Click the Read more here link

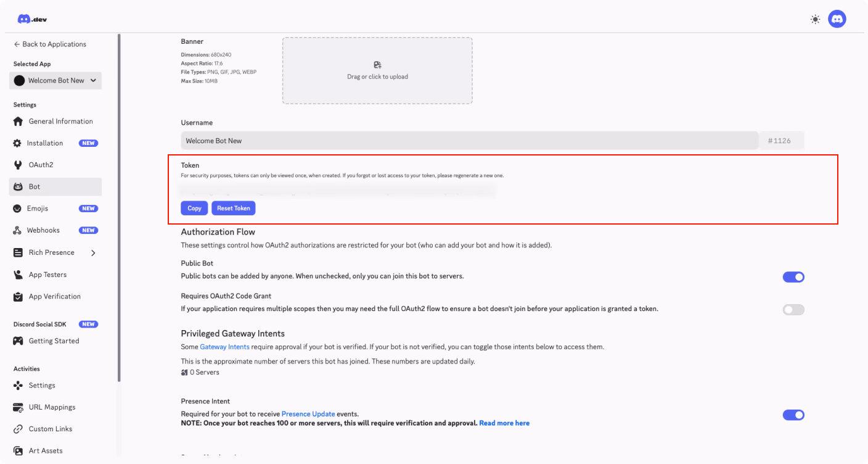tap(504, 423)
